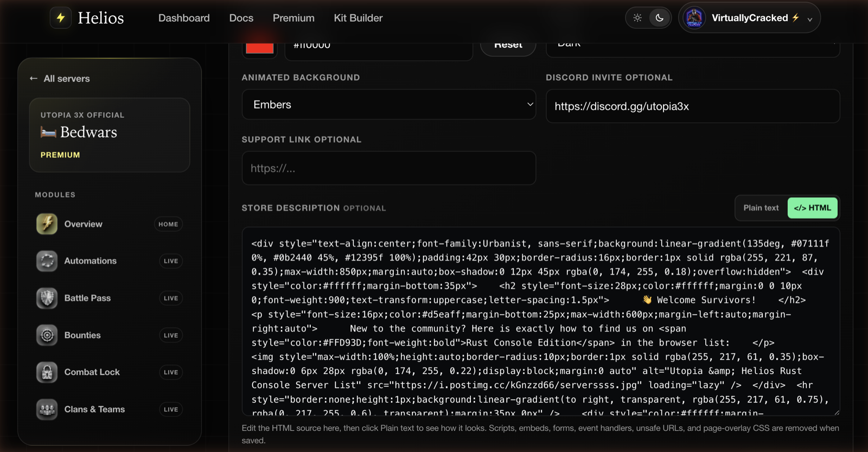Screen dimensions: 868x452
Task: Click the back arrow beside All servers
Action: tap(34, 79)
